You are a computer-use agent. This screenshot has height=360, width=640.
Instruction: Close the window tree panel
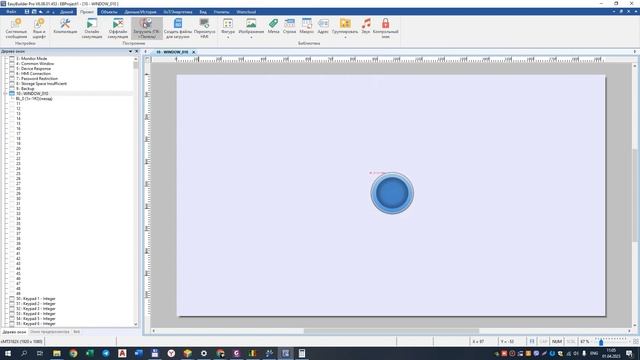(137, 51)
